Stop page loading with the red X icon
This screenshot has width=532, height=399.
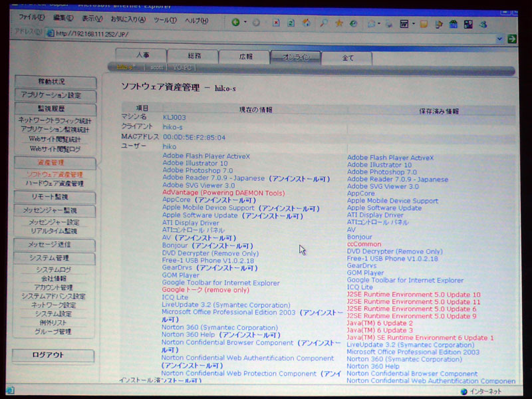coord(276,23)
